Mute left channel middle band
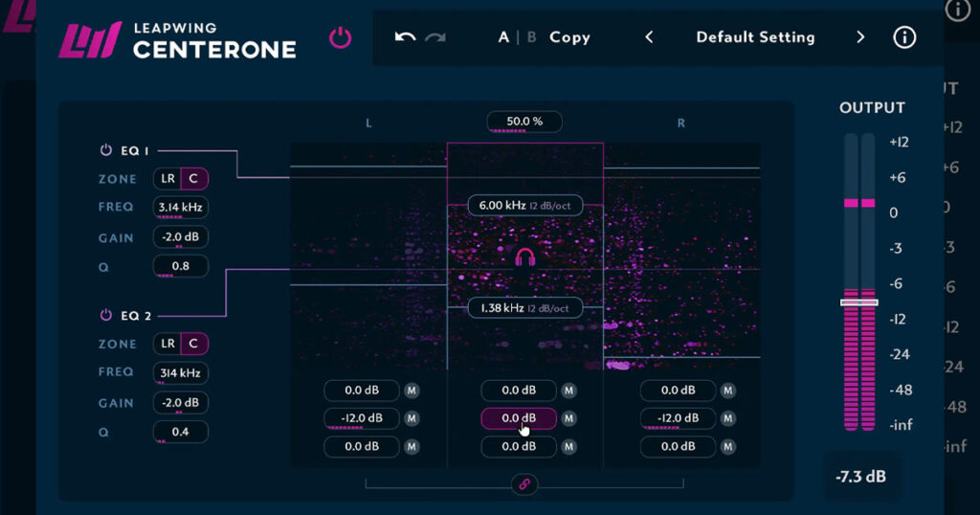 pos(412,418)
